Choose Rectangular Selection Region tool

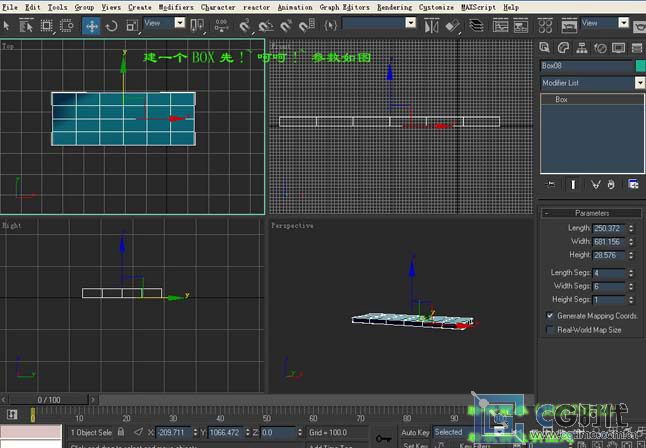coord(47,26)
